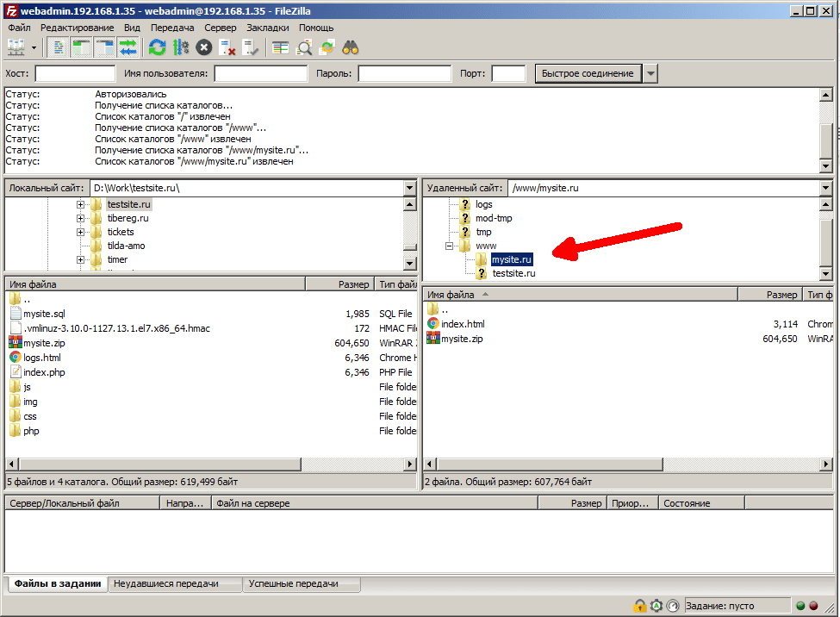Sort local files by Размер column
Viewport: 840px width, 617px height.
click(x=339, y=284)
